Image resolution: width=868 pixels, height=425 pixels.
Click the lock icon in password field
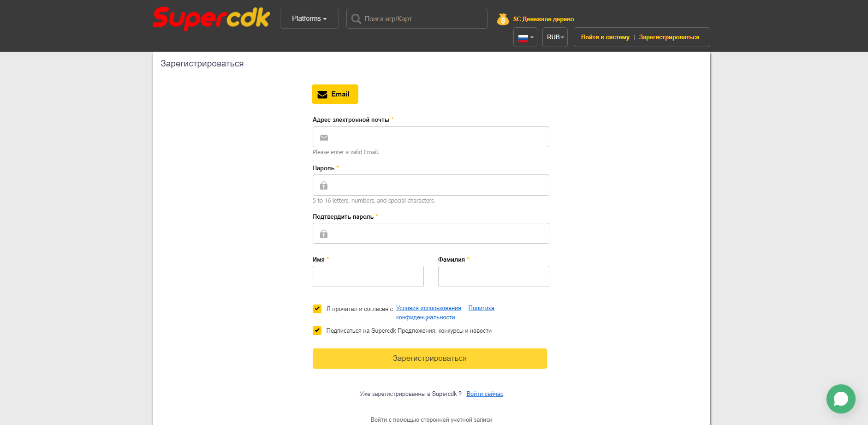point(324,186)
